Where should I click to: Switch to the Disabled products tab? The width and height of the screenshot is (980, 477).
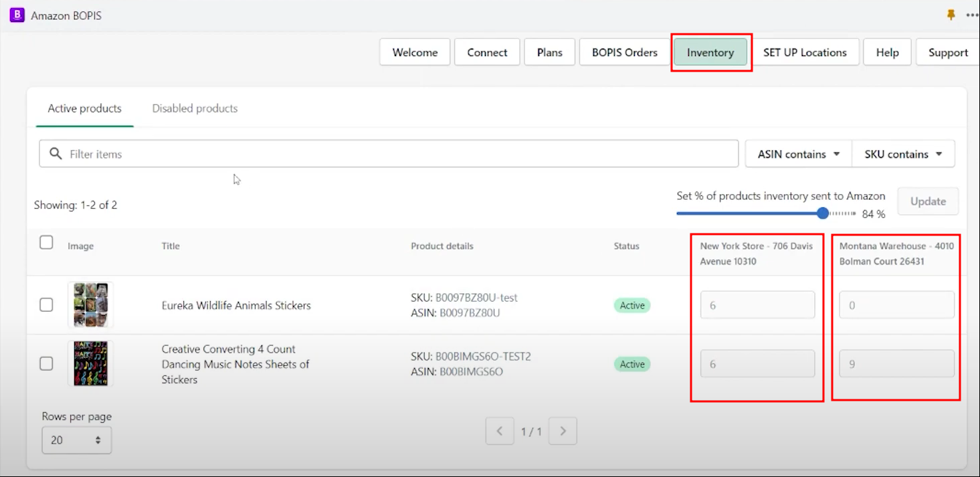pos(195,108)
